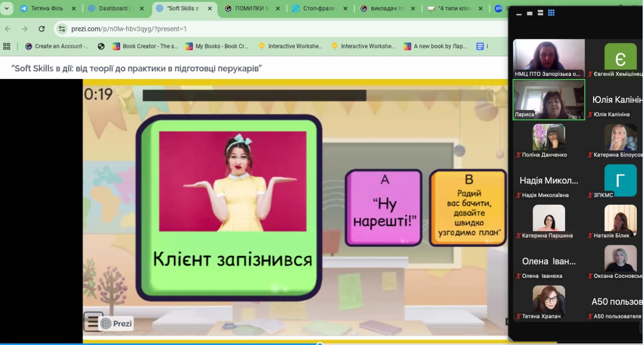
Task: Select Лариса's video thumbnail in Zoom
Action: (549, 100)
